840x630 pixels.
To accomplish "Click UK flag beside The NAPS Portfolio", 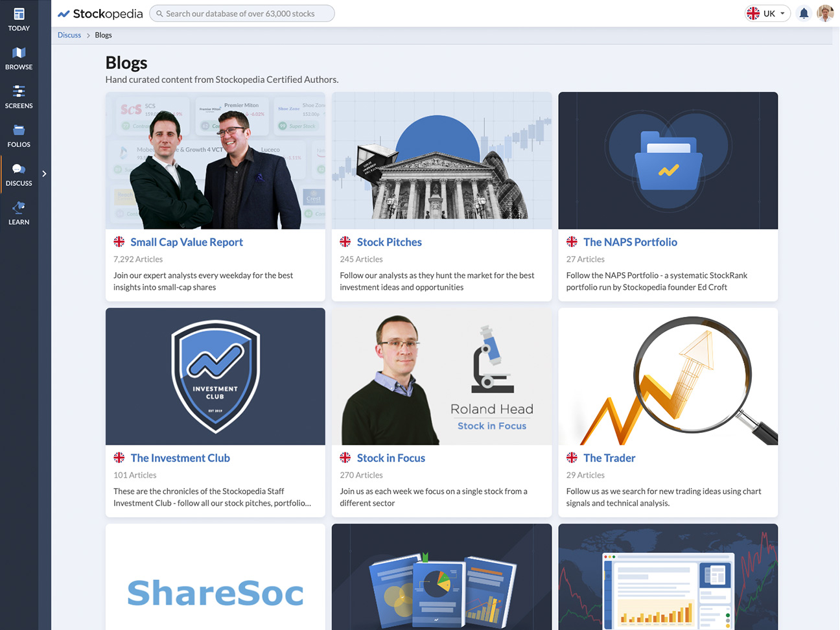I will click(x=572, y=242).
